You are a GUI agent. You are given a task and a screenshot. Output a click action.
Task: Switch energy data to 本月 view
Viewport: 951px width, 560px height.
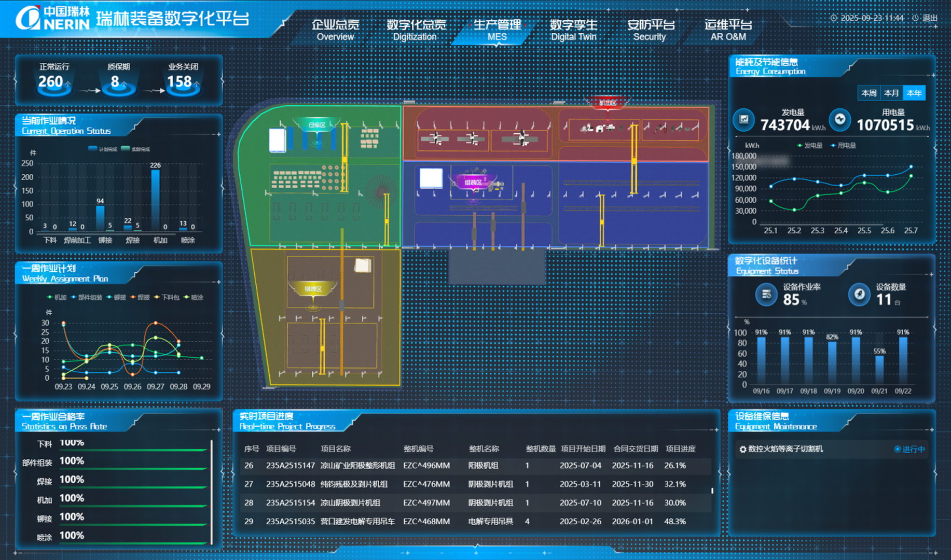891,93
